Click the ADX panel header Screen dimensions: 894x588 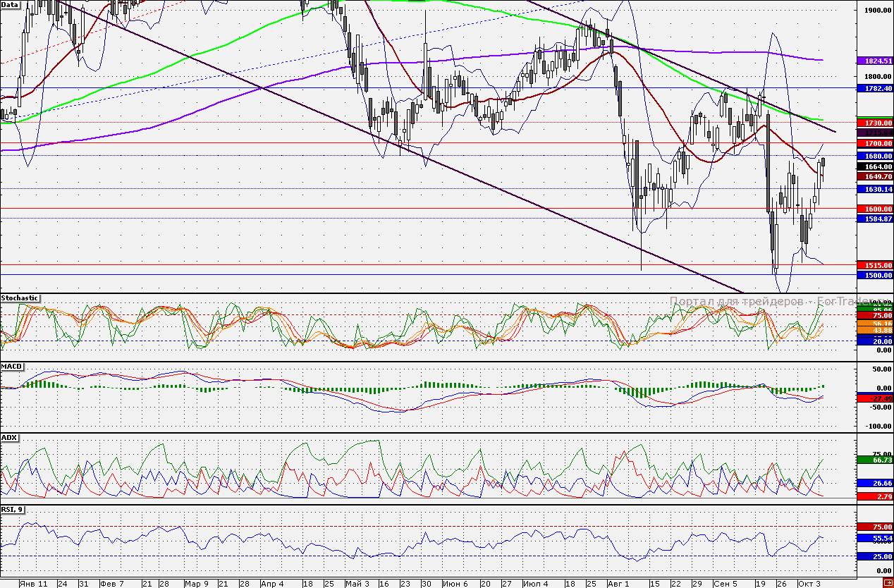[9, 437]
